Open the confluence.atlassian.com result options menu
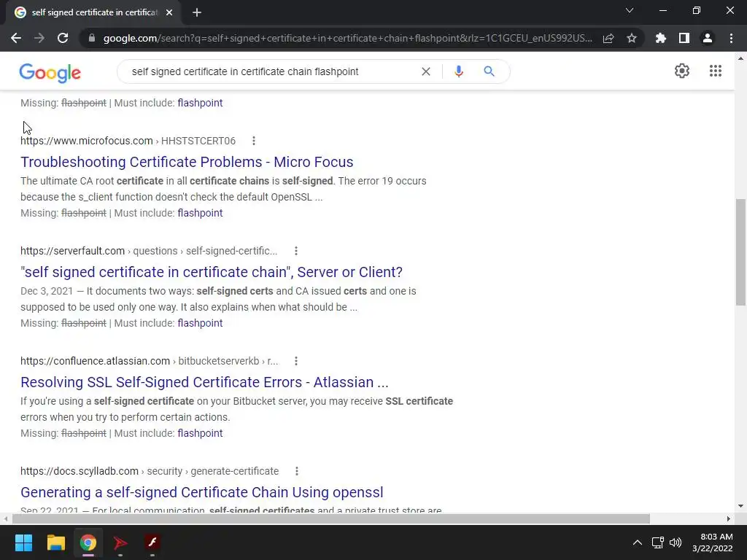Screen dimensions: 747x560 pos(296,361)
